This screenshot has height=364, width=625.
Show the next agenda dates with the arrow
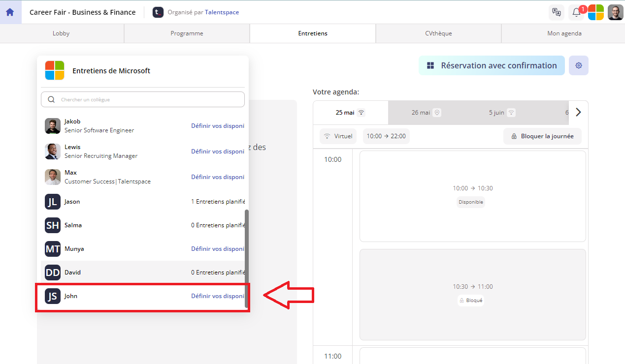[578, 112]
